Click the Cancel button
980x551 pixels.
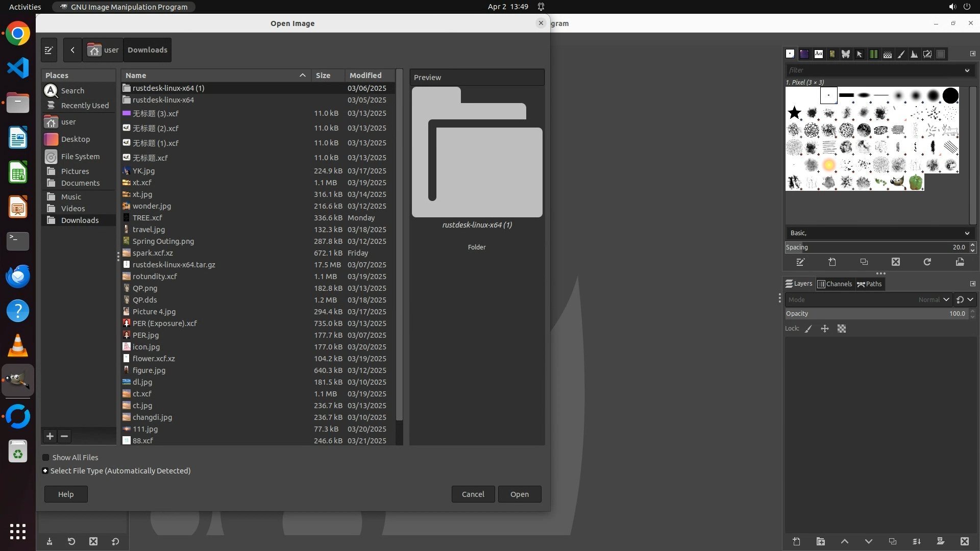473,494
